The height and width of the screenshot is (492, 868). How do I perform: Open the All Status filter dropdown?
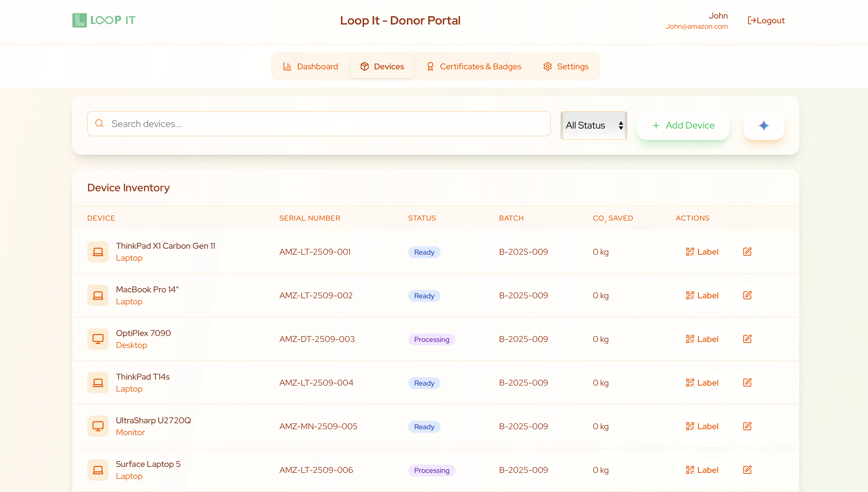[x=593, y=125]
